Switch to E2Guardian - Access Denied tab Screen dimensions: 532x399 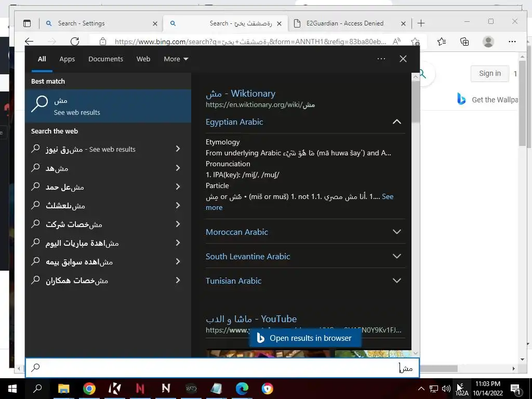(350, 23)
